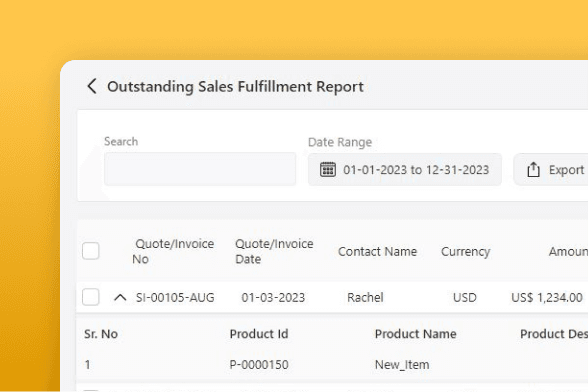Click the Currency column header
Viewport: 588px width, 392px height.
click(465, 252)
